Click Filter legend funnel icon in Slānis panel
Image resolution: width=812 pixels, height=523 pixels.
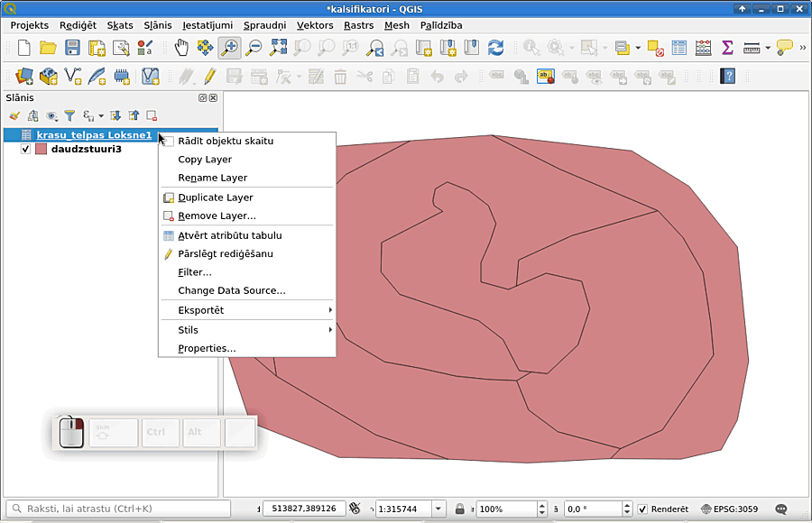point(69,115)
